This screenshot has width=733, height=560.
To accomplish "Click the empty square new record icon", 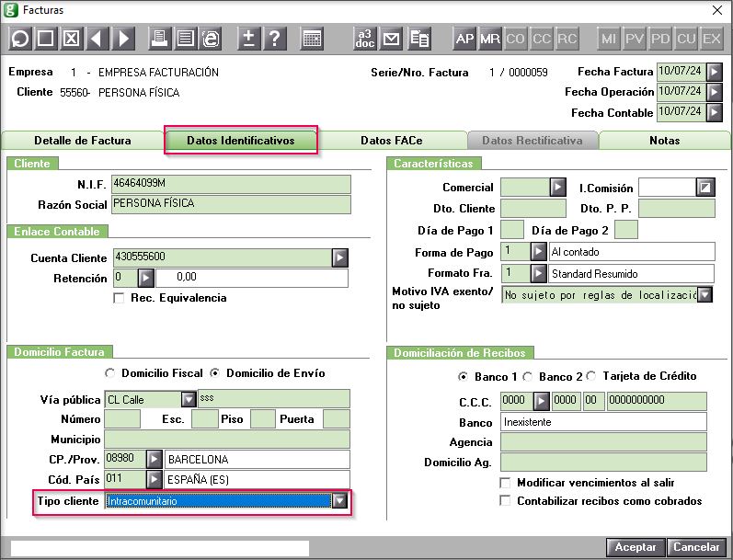I will tap(45, 39).
